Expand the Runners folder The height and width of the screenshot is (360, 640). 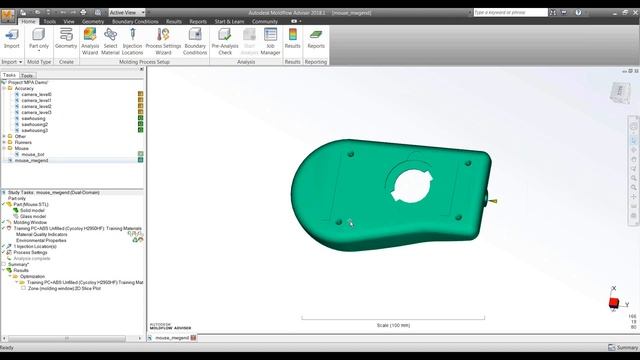pos(4,142)
